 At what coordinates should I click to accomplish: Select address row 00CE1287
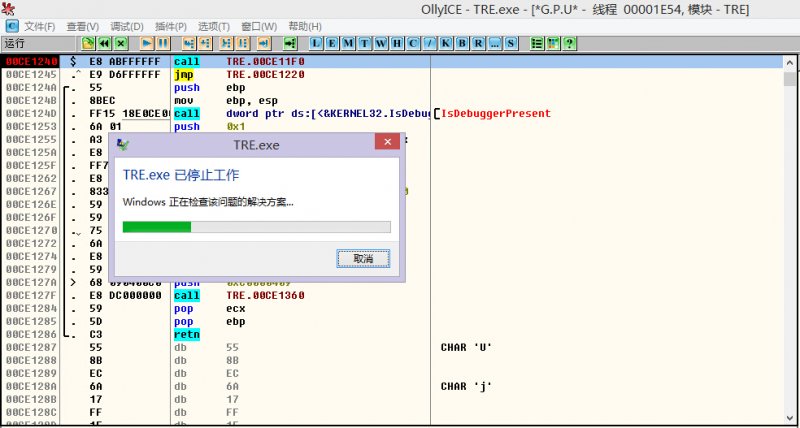coord(32,348)
